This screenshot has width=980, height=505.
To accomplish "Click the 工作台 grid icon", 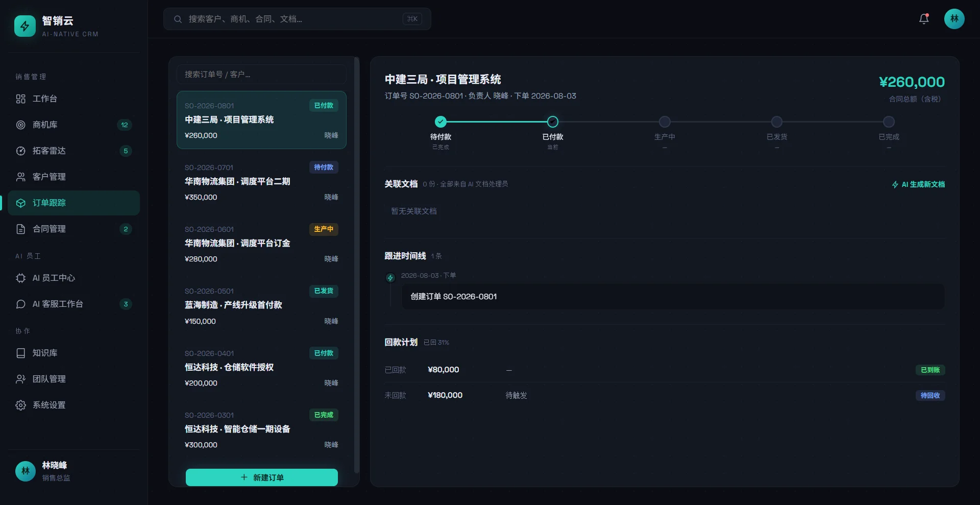I will click(x=20, y=99).
